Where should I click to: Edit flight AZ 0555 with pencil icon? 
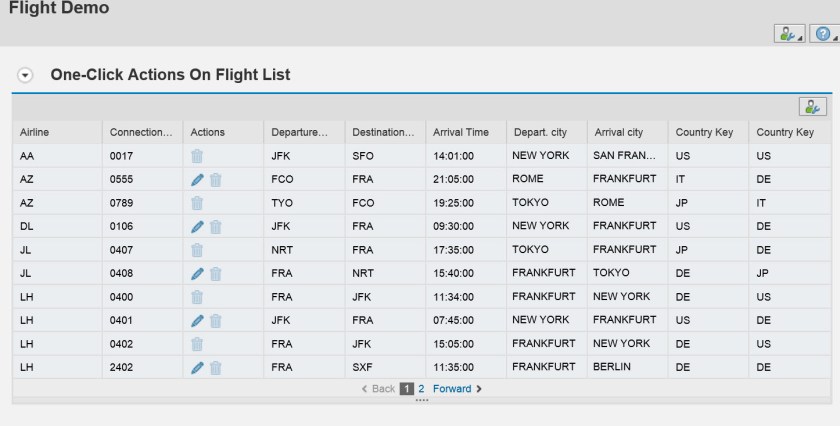[x=198, y=179]
